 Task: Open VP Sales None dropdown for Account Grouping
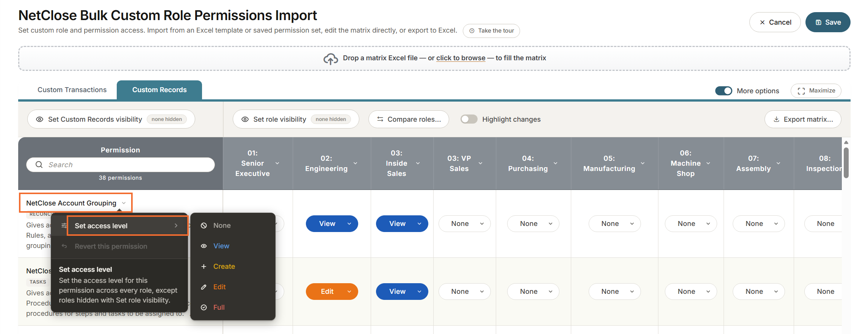[x=465, y=224]
